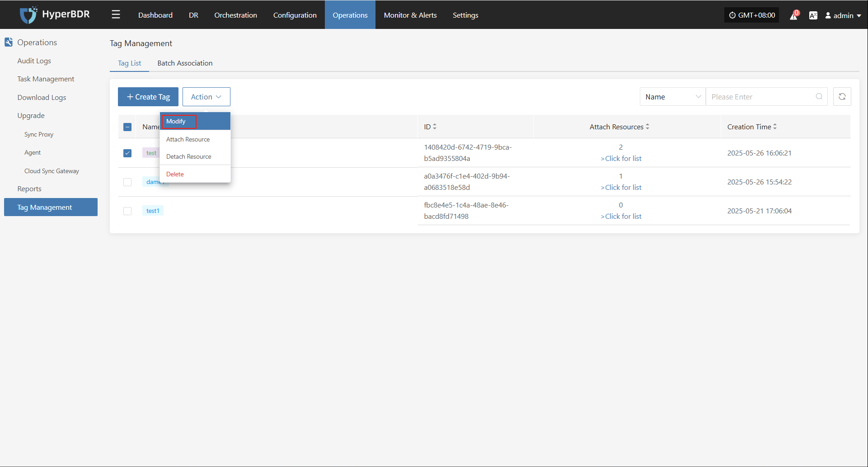Open the Action dropdown button
Image resolution: width=868 pixels, height=467 pixels.
pyautogui.click(x=206, y=97)
